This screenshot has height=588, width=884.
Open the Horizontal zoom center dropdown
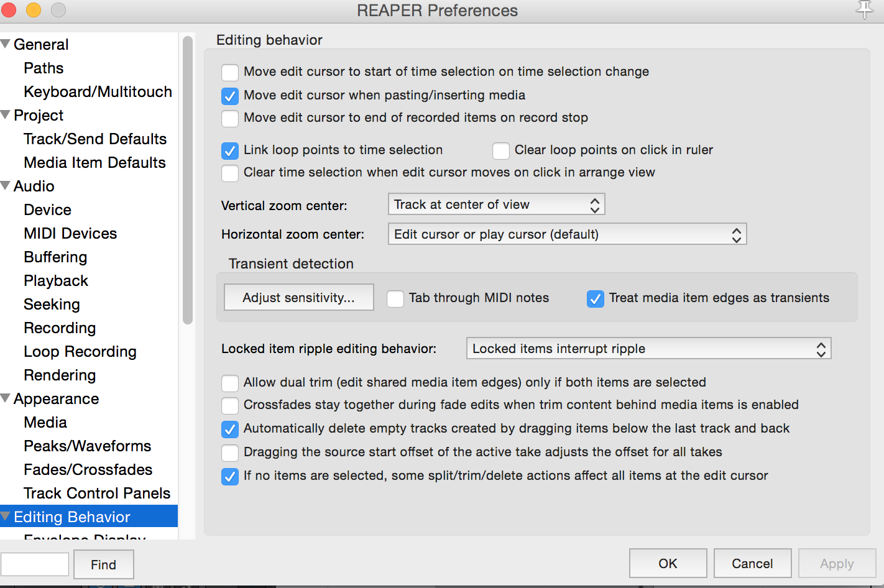point(567,234)
